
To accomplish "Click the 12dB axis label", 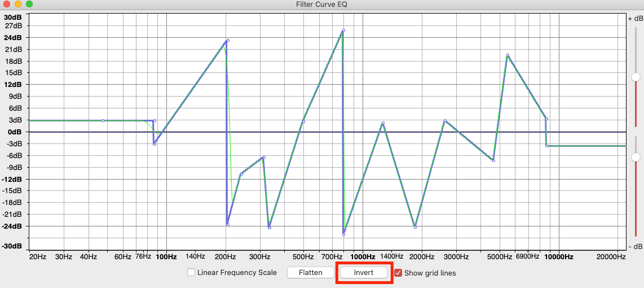I will point(13,84).
